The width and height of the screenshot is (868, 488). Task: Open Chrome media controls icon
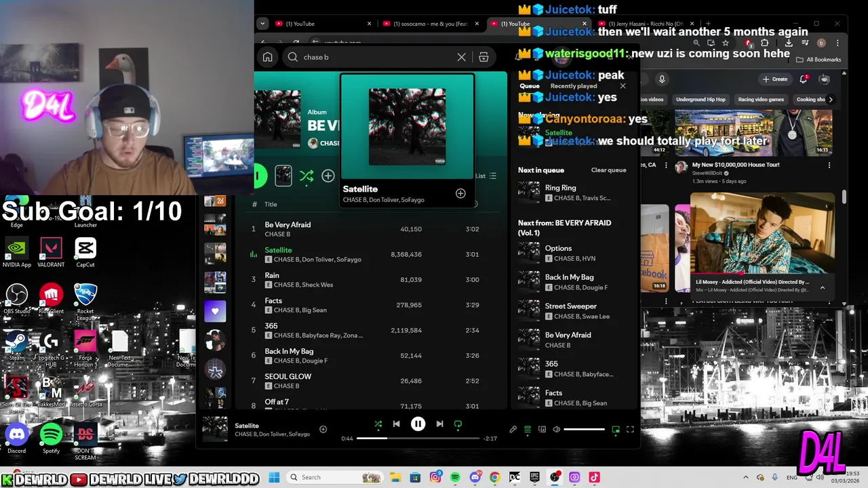click(804, 43)
